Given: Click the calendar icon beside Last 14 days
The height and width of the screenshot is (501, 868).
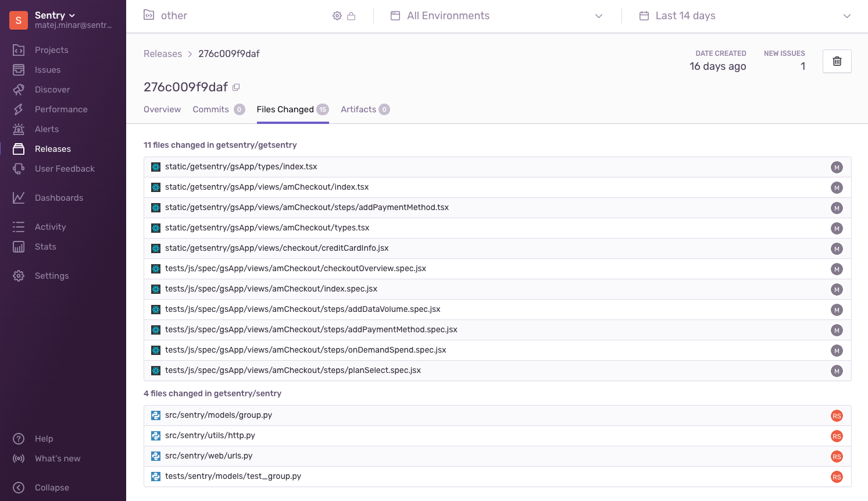Looking at the screenshot, I should point(644,16).
